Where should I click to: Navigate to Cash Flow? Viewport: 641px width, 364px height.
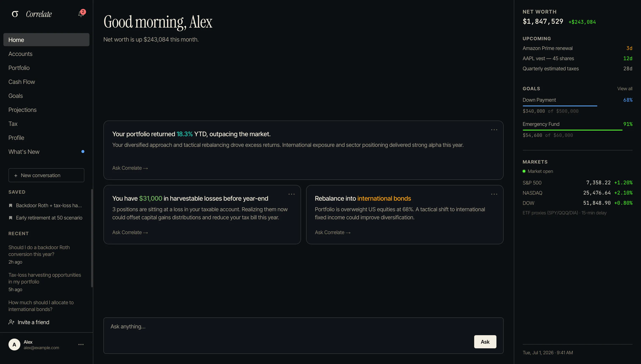coord(46,82)
